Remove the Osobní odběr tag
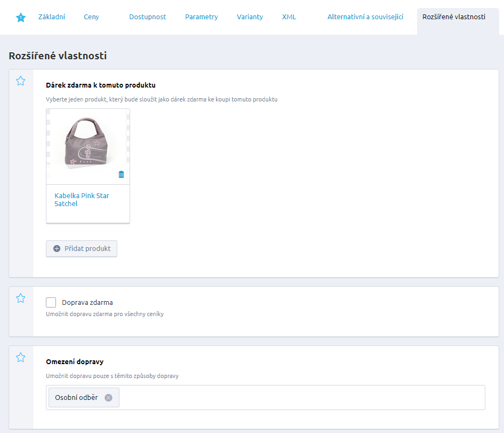 click(109, 398)
